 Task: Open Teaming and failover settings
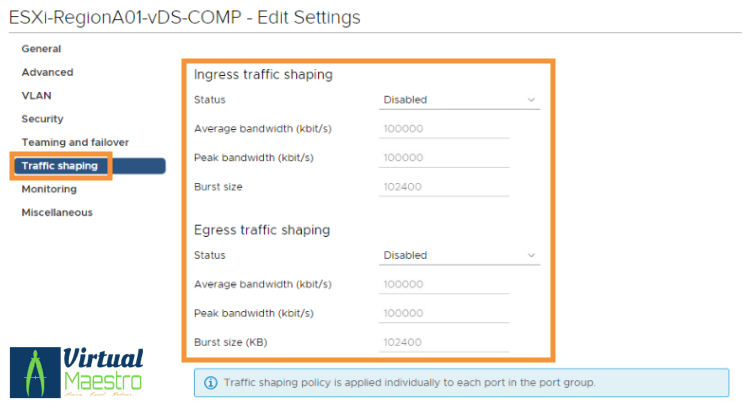[75, 143]
